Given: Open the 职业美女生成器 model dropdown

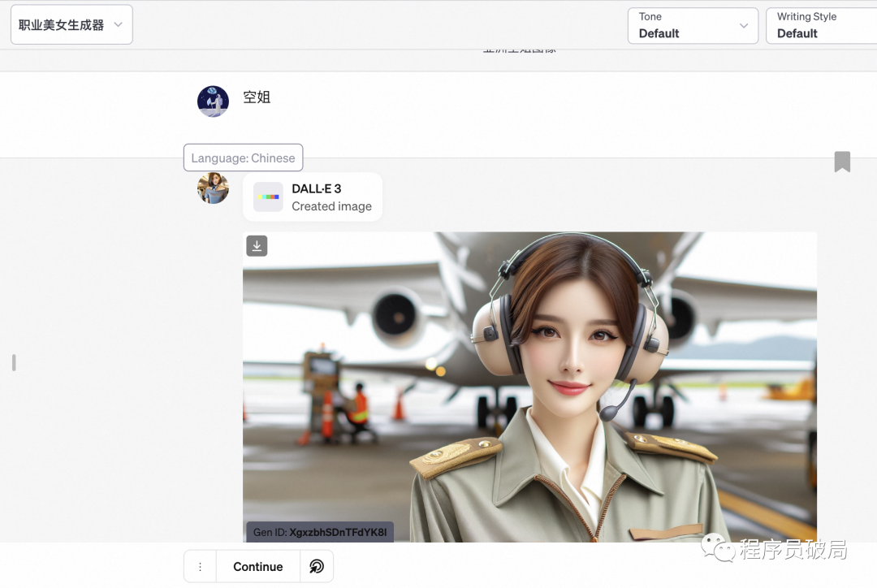Looking at the screenshot, I should tap(71, 25).
